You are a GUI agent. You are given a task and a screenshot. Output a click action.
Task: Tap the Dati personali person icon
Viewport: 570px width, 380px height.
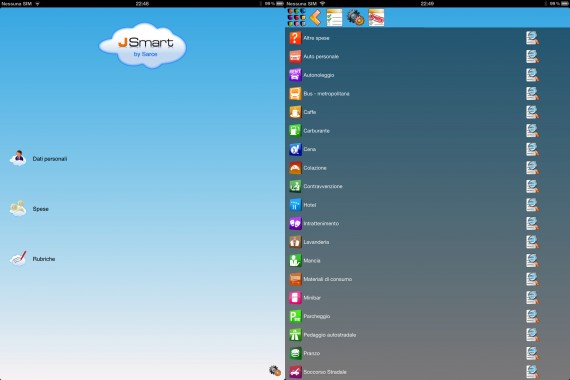coord(18,159)
